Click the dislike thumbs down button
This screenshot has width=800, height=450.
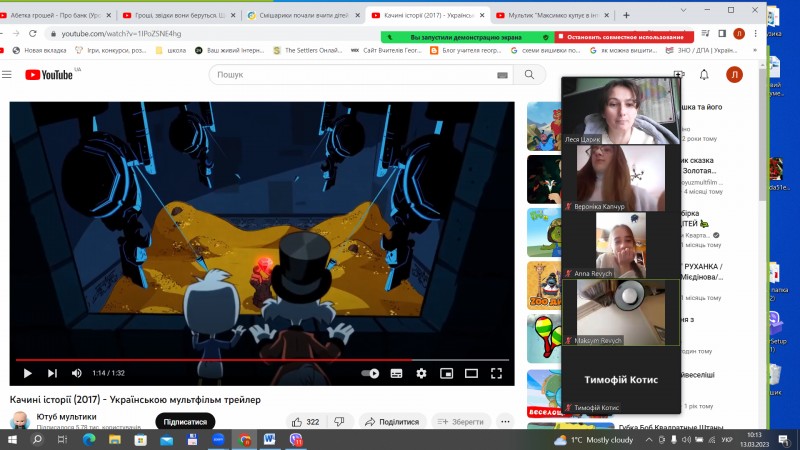339,422
